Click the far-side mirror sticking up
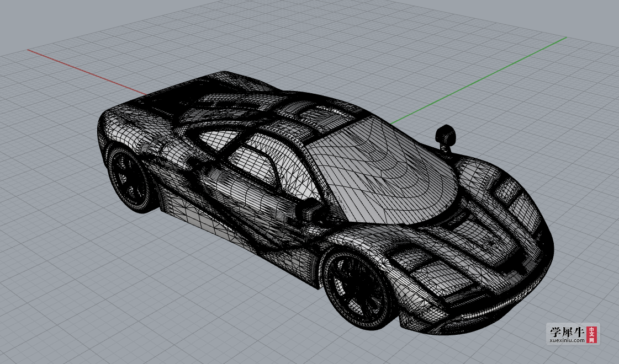Screen dimensions: 619x364 coord(446,138)
